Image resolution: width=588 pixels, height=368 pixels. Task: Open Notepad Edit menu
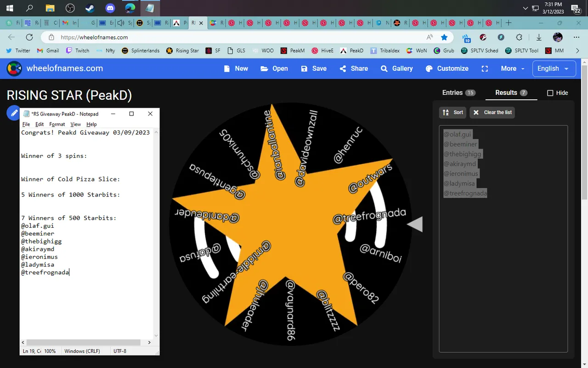click(x=40, y=124)
